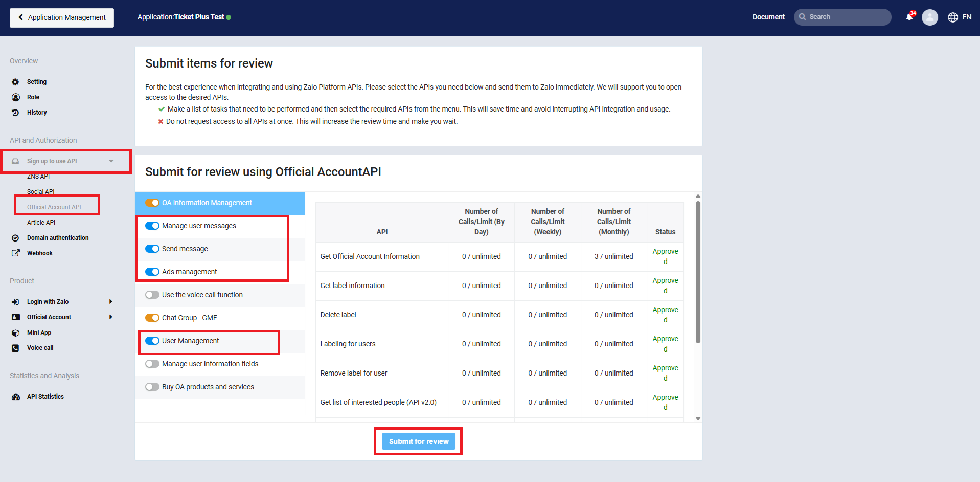Click the Sign up to use API inbox icon

[x=15, y=161]
